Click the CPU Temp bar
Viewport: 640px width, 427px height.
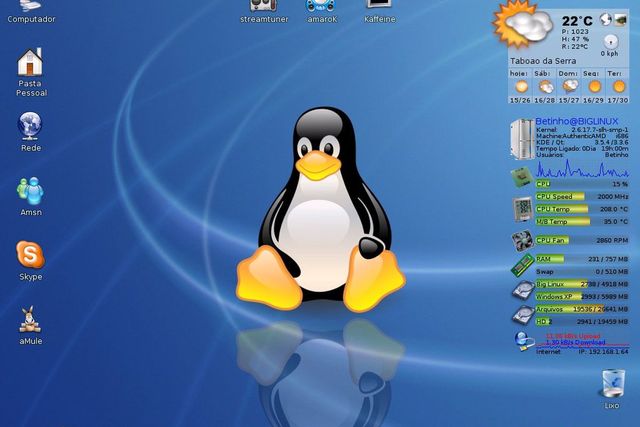point(582,209)
